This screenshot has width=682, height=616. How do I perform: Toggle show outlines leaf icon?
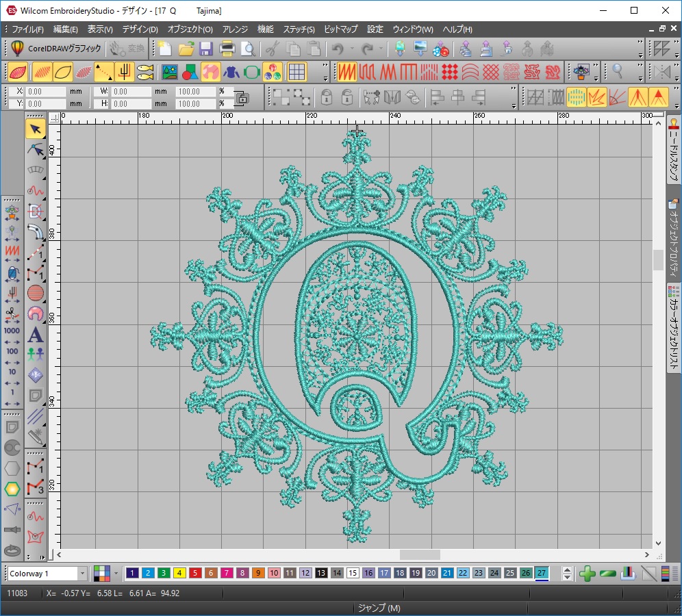(63, 72)
